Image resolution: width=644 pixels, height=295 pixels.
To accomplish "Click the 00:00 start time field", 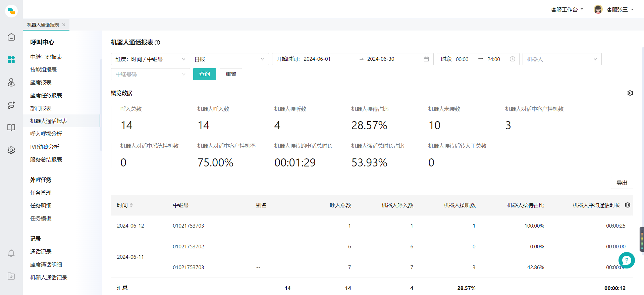I will click(x=462, y=59).
